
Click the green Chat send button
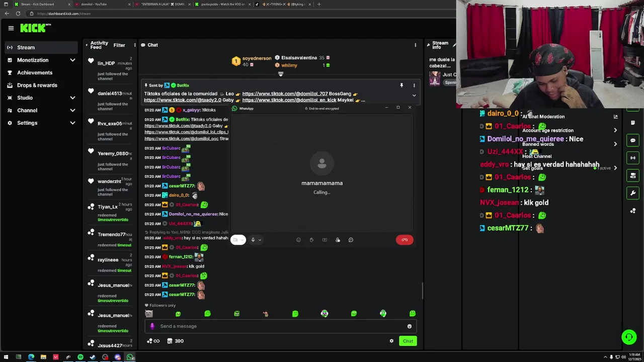[x=408, y=341]
